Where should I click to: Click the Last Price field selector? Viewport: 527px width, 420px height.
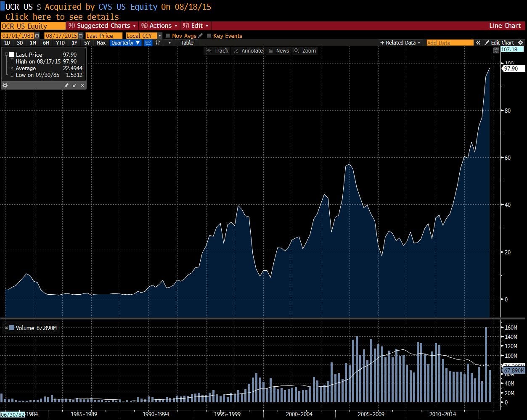coord(104,36)
